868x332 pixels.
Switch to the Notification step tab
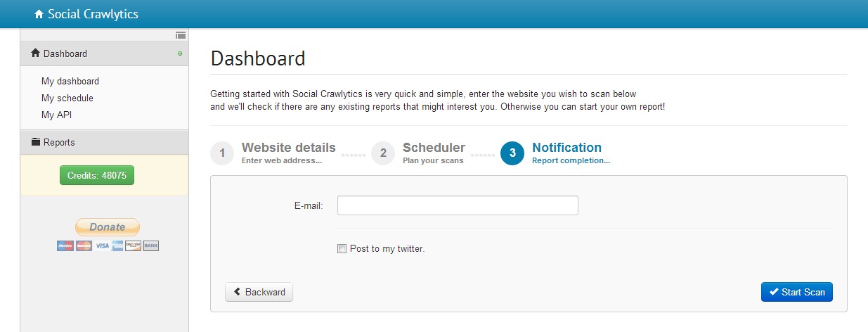click(x=566, y=148)
